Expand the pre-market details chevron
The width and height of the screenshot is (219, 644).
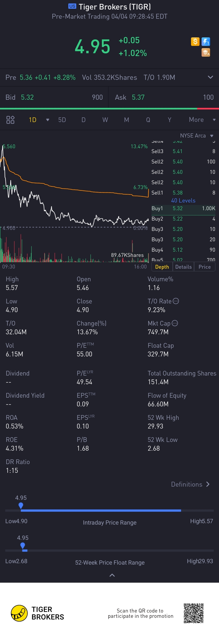click(210, 77)
